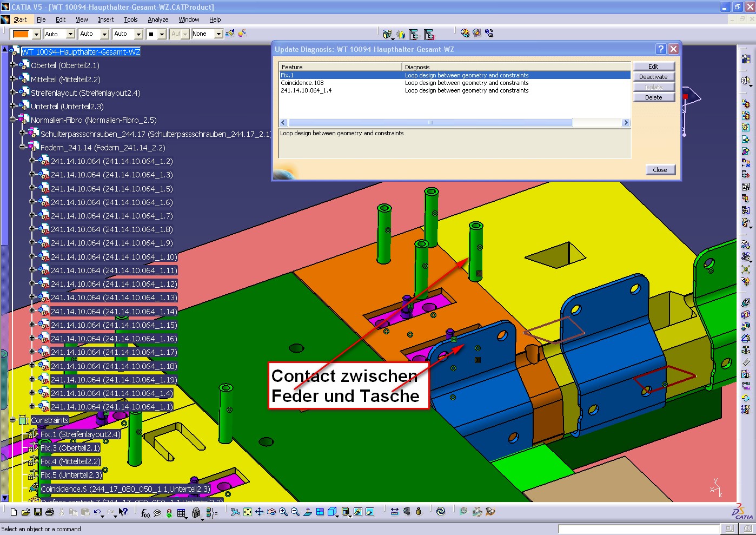
Task: Click the Update All spiral icon
Action: coord(441,512)
